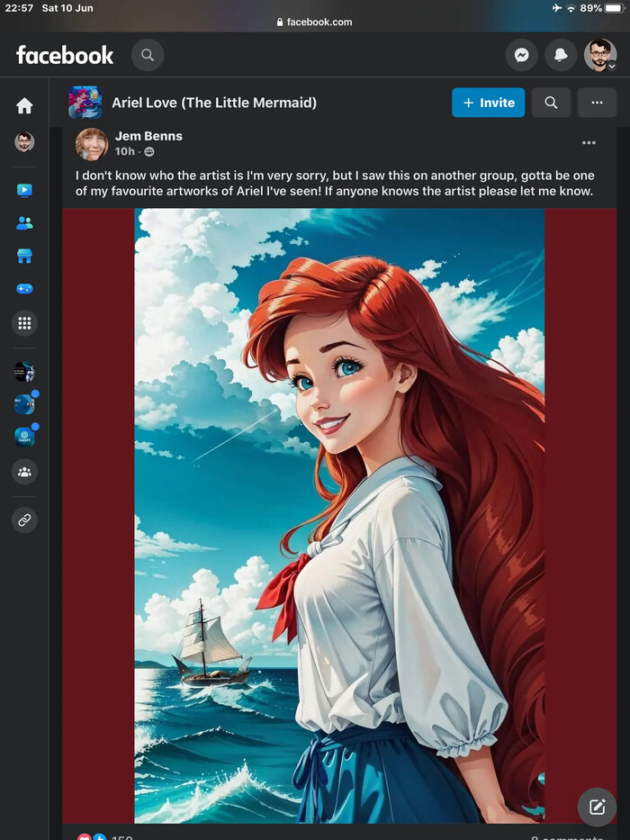Tap the Wi-Fi status icon
The width and height of the screenshot is (630, 840).
[571, 8]
